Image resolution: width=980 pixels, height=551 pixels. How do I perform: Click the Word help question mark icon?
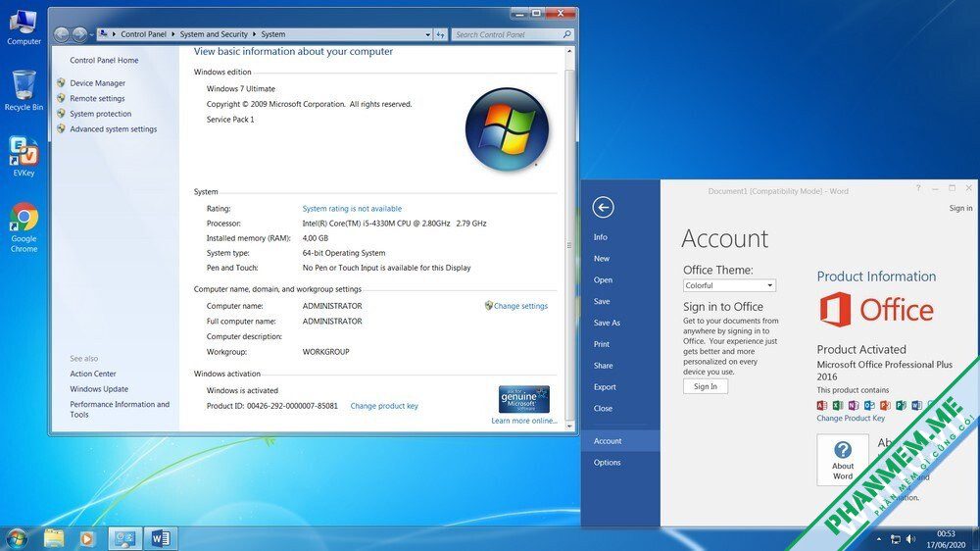[x=918, y=188]
